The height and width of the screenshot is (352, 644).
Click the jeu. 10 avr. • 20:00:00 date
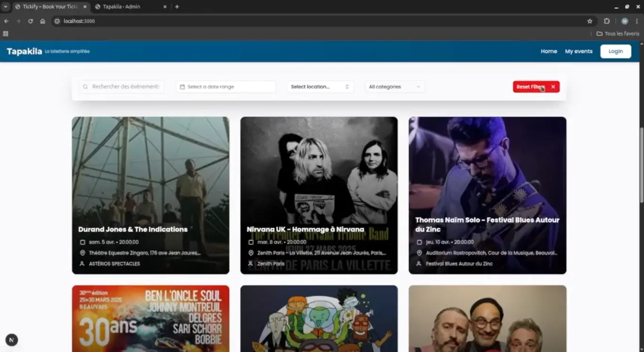[450, 242]
